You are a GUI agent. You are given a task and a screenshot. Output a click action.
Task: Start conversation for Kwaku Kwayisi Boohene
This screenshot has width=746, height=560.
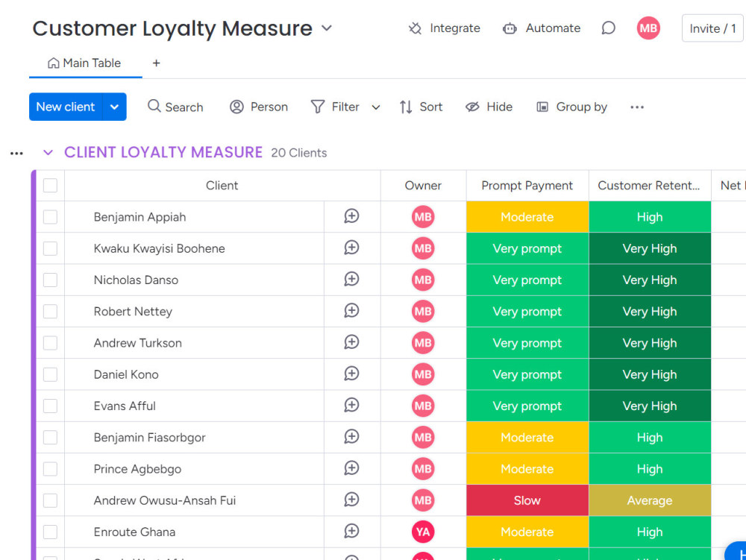pyautogui.click(x=351, y=248)
